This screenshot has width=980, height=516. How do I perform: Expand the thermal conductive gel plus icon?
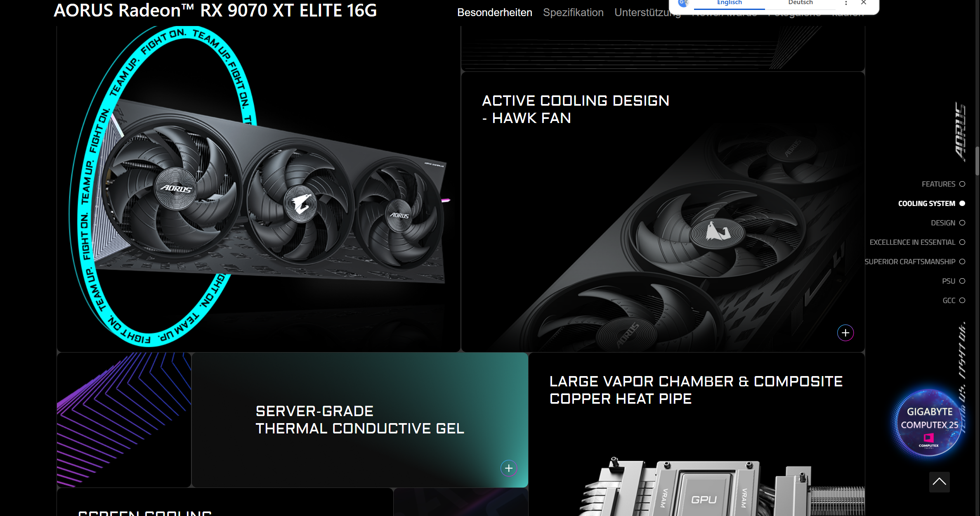pos(508,468)
